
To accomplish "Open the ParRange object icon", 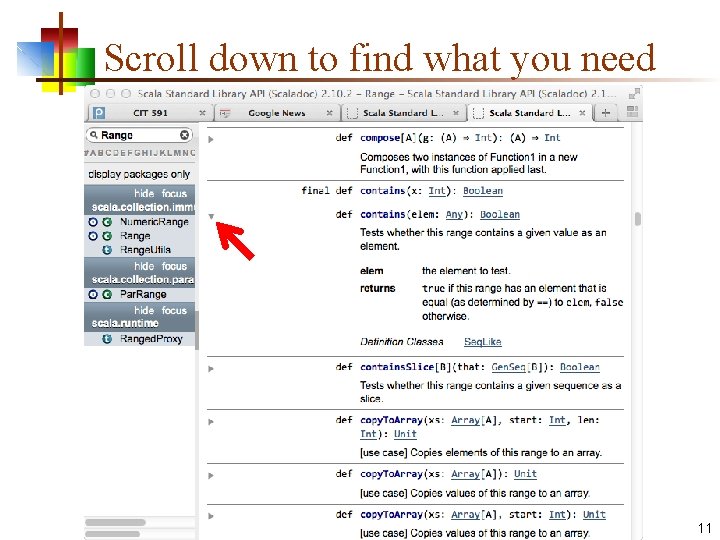I will [93, 294].
